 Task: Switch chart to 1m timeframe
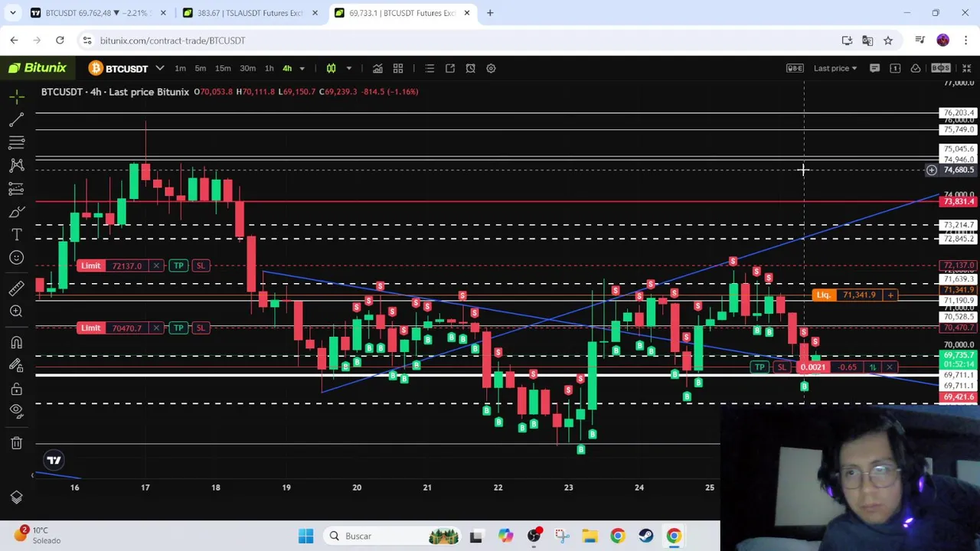point(180,68)
